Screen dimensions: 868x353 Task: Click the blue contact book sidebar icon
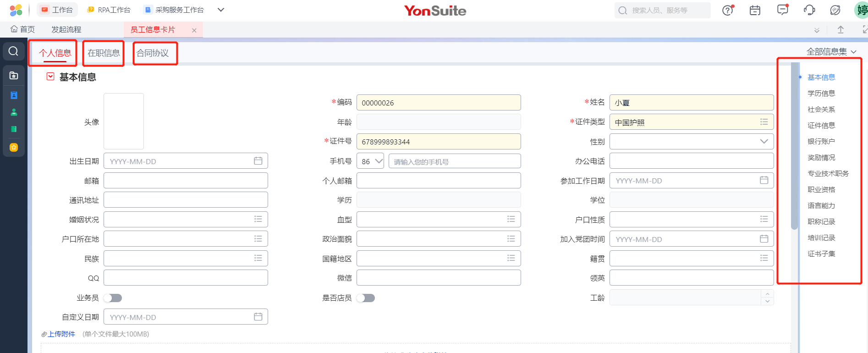pos(14,95)
